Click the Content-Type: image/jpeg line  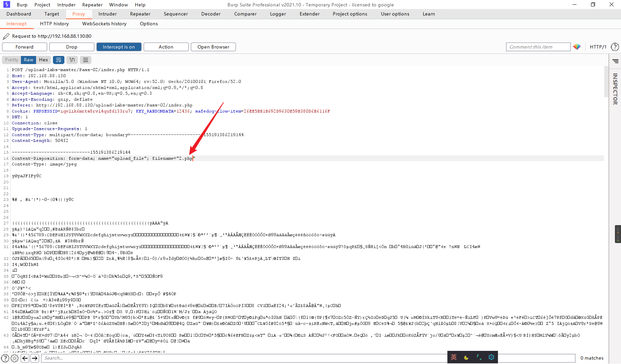pyautogui.click(x=44, y=164)
